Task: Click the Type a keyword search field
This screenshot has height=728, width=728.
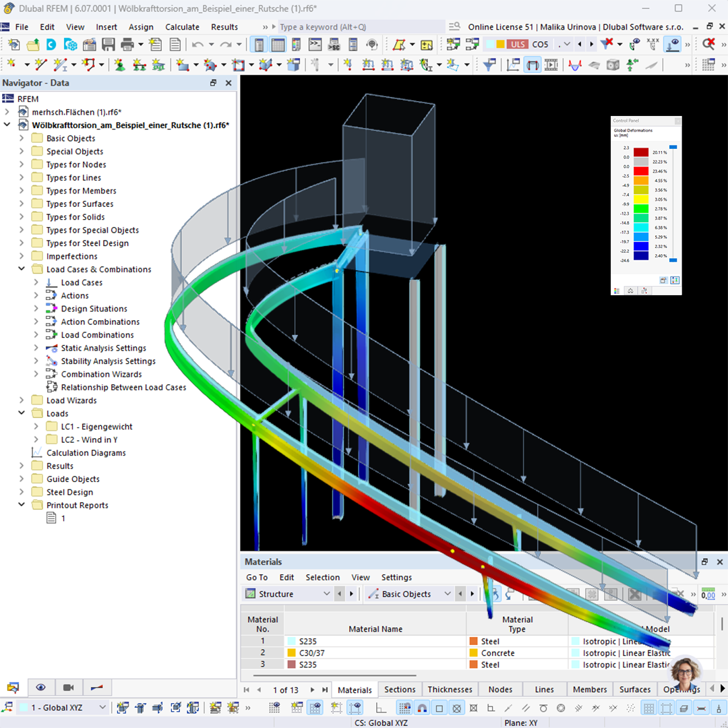Action: pos(361,27)
